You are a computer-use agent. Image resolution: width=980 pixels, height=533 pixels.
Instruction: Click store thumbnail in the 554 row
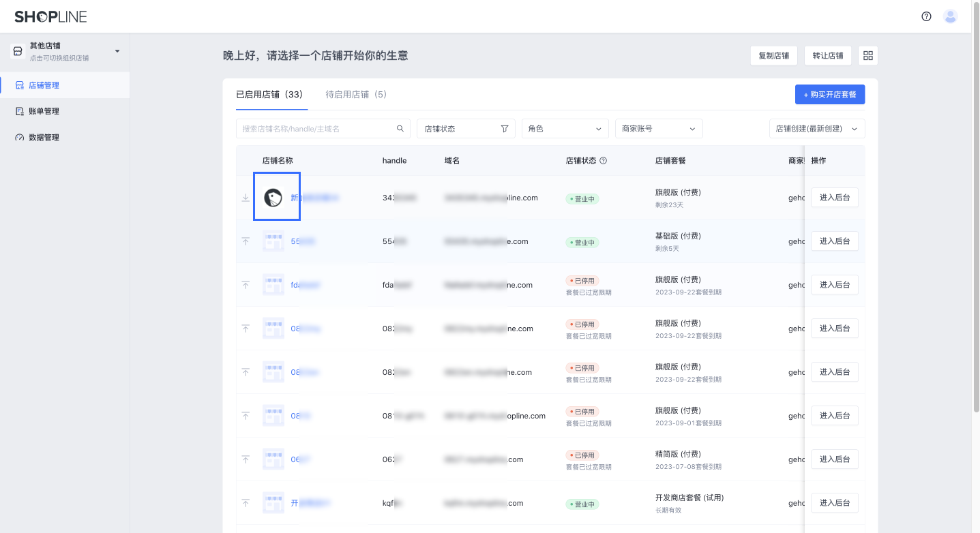click(273, 241)
